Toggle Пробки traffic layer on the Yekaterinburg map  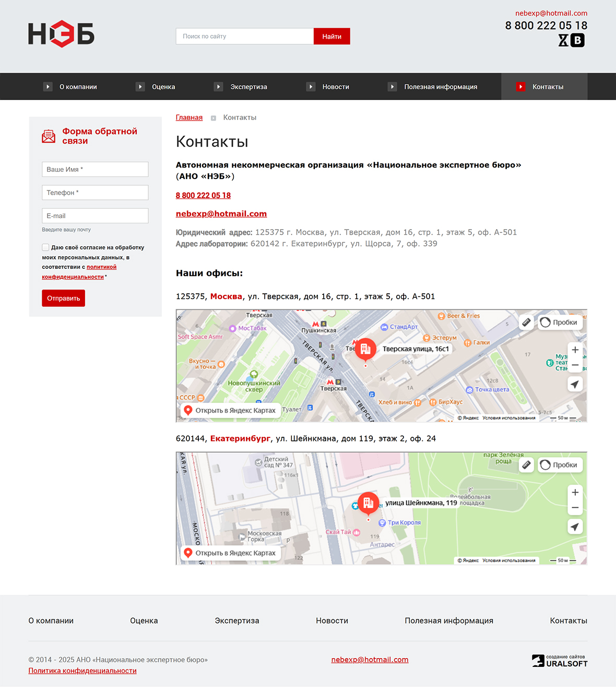[559, 465]
